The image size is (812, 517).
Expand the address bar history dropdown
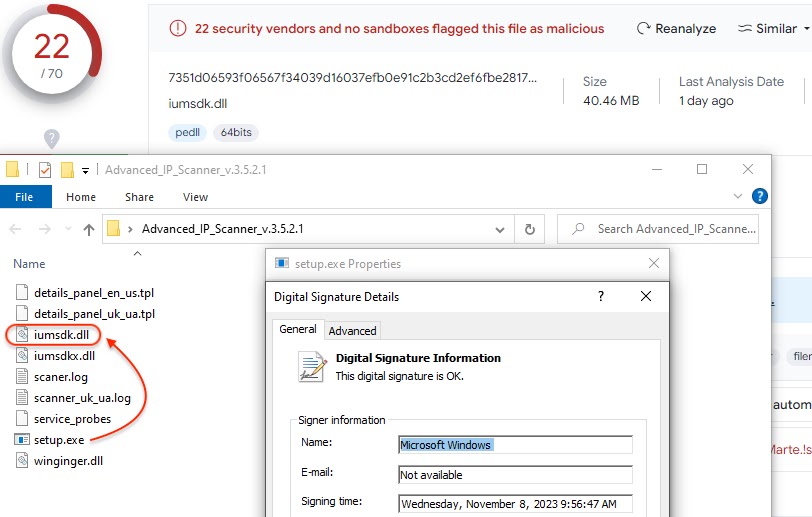tap(500, 229)
